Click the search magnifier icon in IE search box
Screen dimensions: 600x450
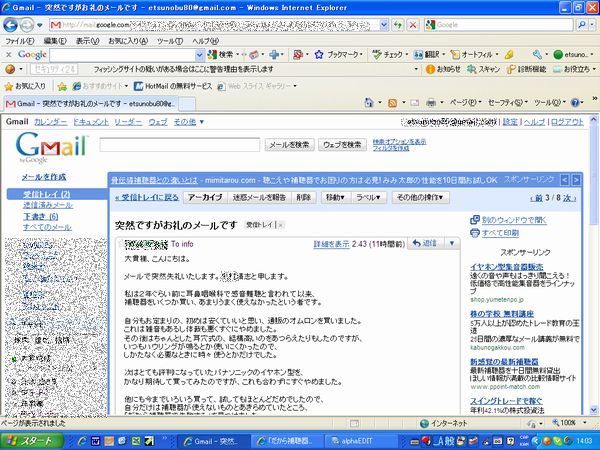[582, 25]
